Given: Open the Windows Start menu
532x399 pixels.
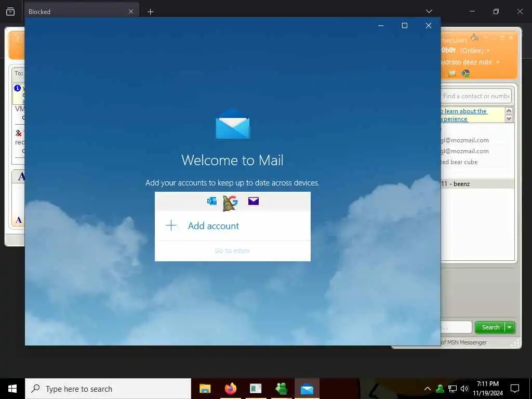Looking at the screenshot, I should tap(12, 389).
